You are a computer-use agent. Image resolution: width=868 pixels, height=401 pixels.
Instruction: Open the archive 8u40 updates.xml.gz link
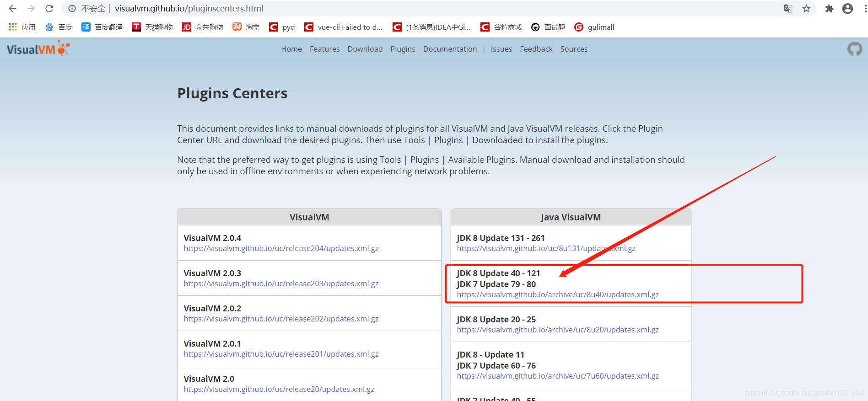pos(558,294)
